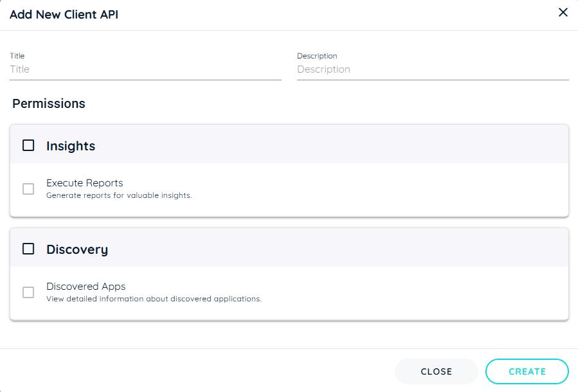Click the Execute Reports label

tap(85, 183)
